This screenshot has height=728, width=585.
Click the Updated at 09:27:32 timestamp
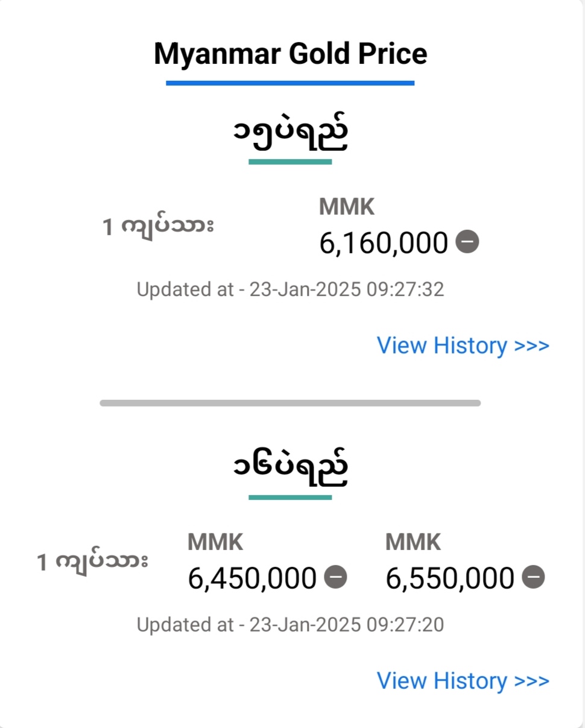(290, 290)
